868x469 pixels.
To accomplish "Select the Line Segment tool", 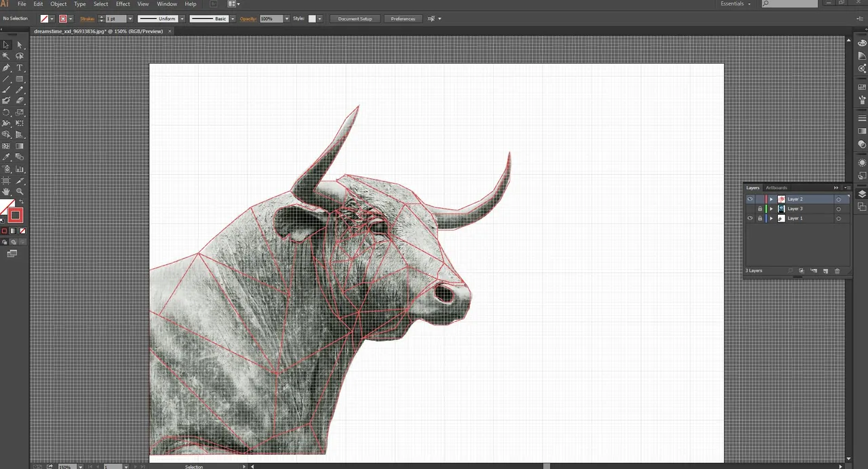I will pos(6,79).
